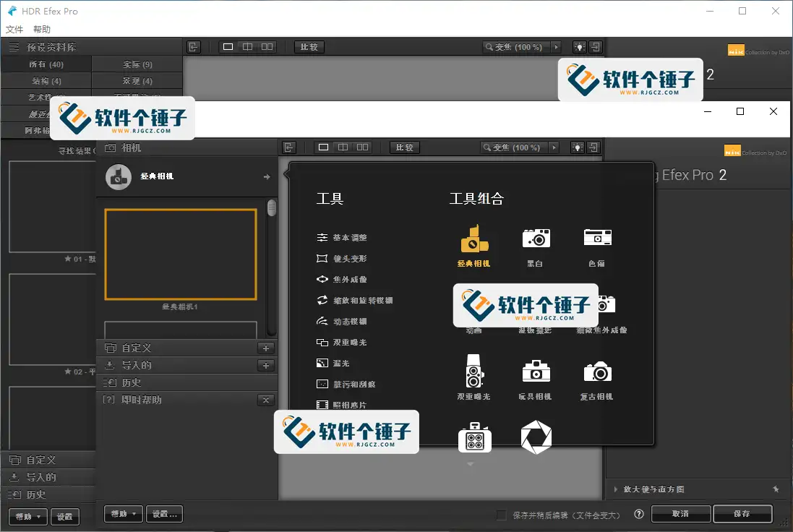793x532 pixels.
Task: Enable the 保存并精后编辑 checkbox
Action: [x=502, y=514]
